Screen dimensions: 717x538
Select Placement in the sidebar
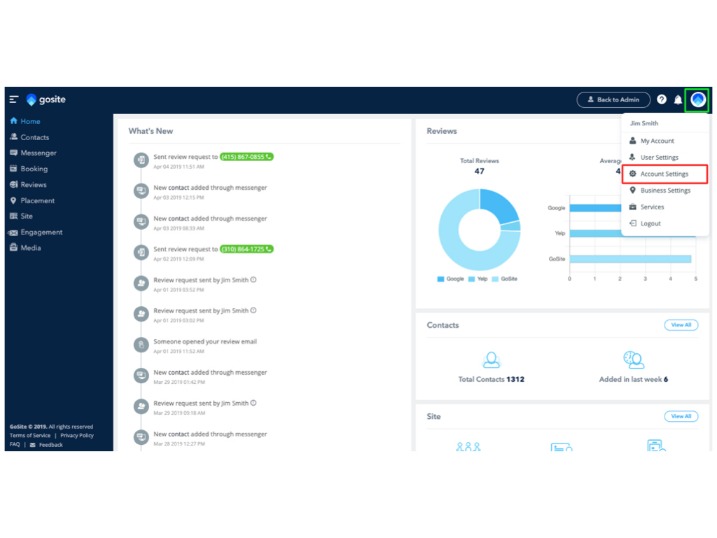point(37,201)
